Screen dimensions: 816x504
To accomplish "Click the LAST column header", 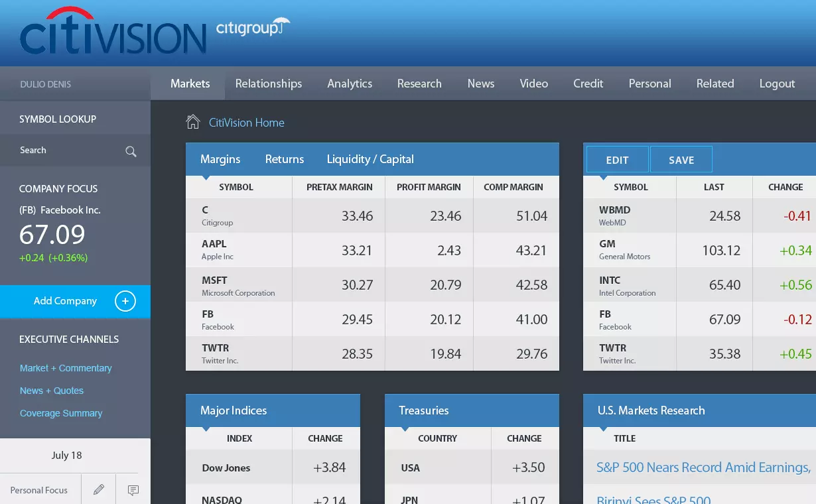I will pos(714,187).
